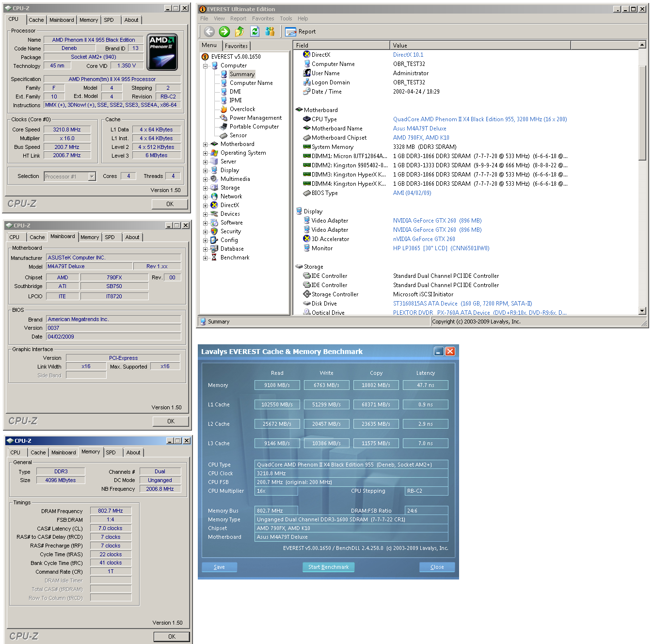Viewport: 653px width, 644px height.
Task: Click the Devices tree icon
Action: [214, 214]
